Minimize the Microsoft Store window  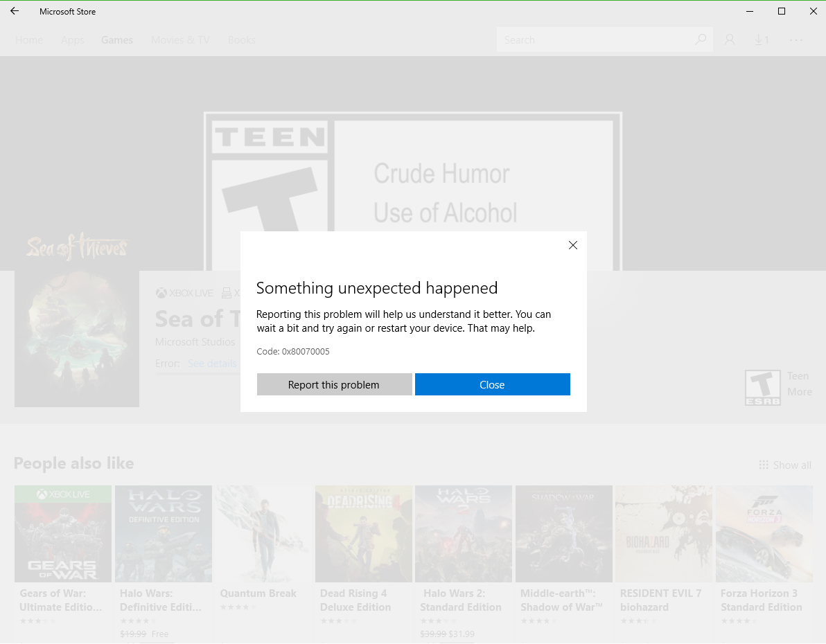(x=750, y=11)
